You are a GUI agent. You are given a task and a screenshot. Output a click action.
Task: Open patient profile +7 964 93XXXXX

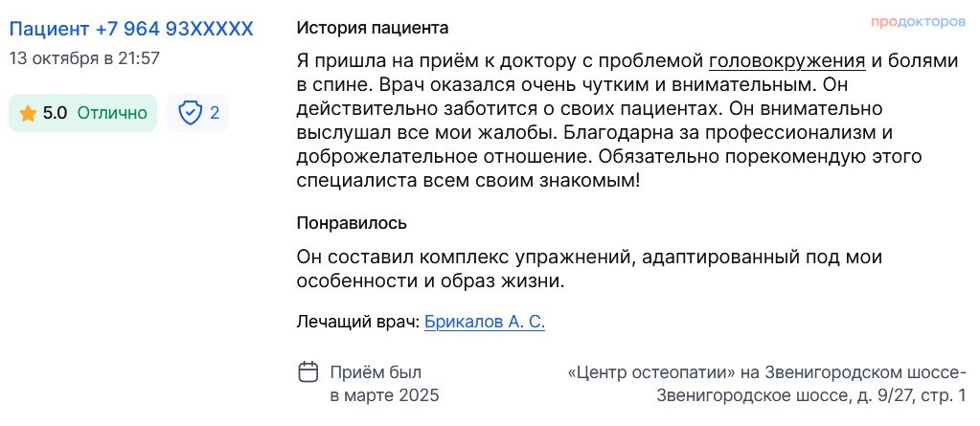(x=131, y=29)
